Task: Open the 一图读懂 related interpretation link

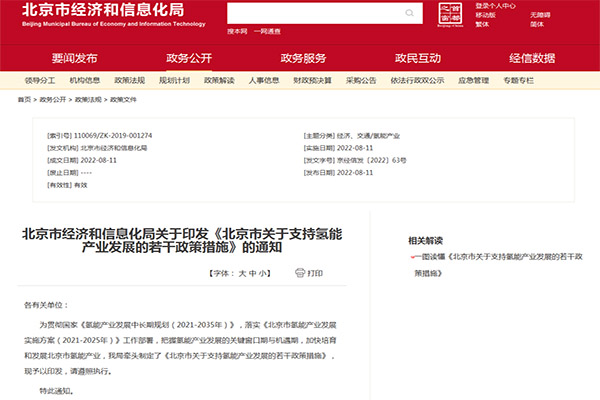Action: pyautogui.click(x=498, y=264)
